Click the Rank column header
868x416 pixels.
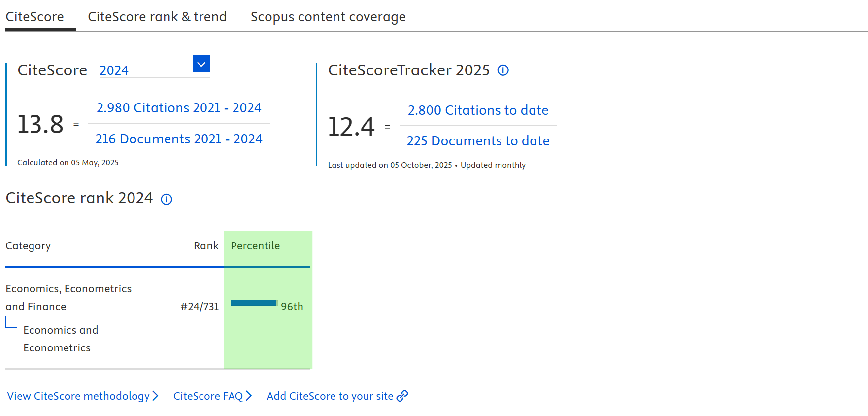point(206,246)
